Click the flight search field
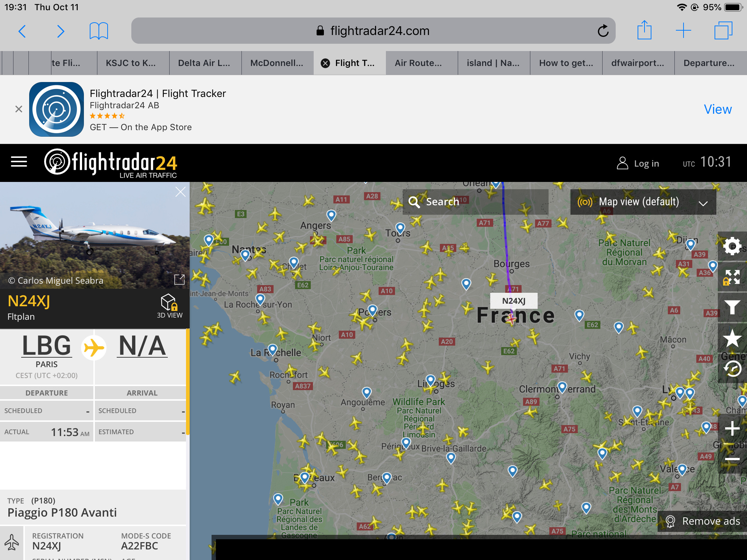747x560 pixels. coord(475,202)
